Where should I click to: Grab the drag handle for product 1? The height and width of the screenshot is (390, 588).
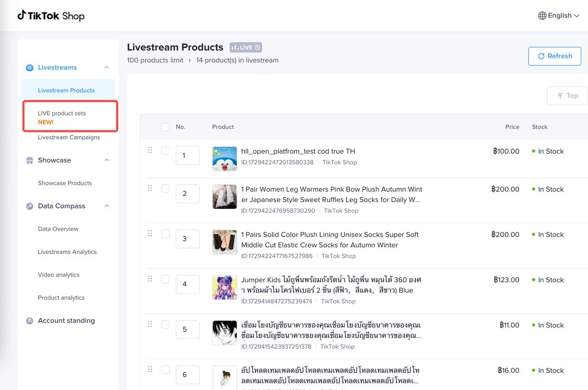pyautogui.click(x=150, y=150)
